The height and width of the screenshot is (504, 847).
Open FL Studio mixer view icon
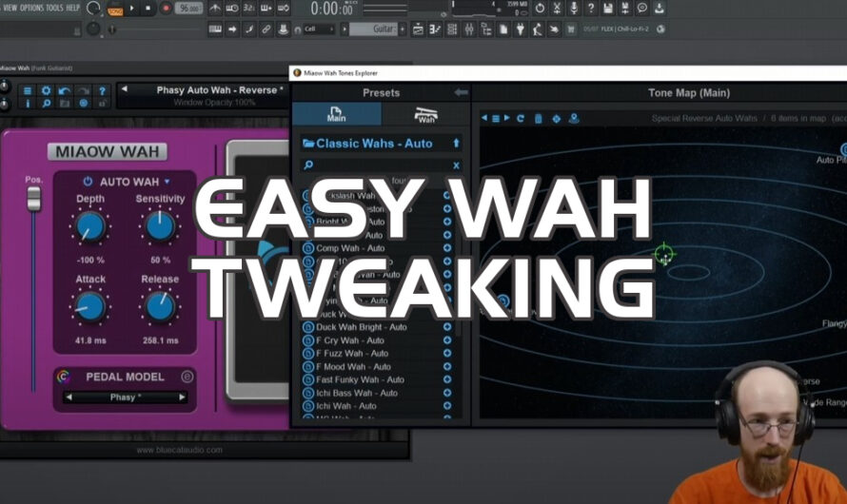[469, 29]
